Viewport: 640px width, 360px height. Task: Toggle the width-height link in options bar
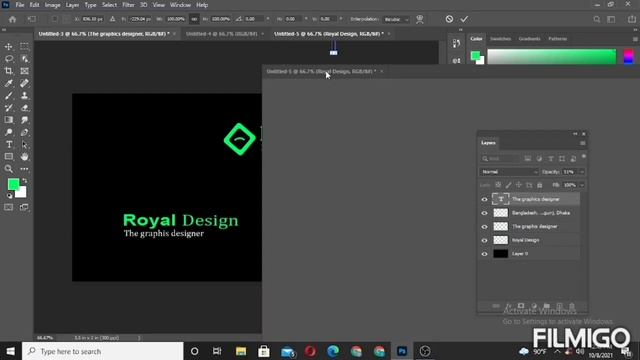point(194,19)
